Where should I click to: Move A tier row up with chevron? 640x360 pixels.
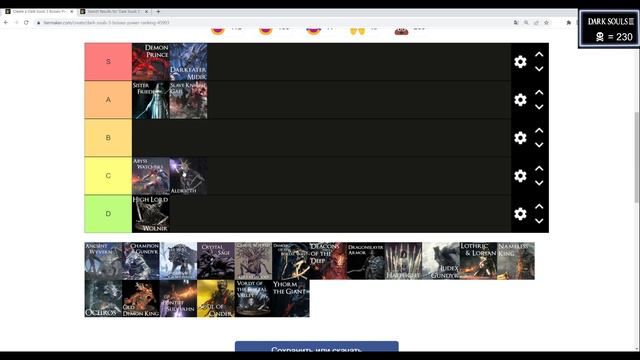[x=539, y=92]
